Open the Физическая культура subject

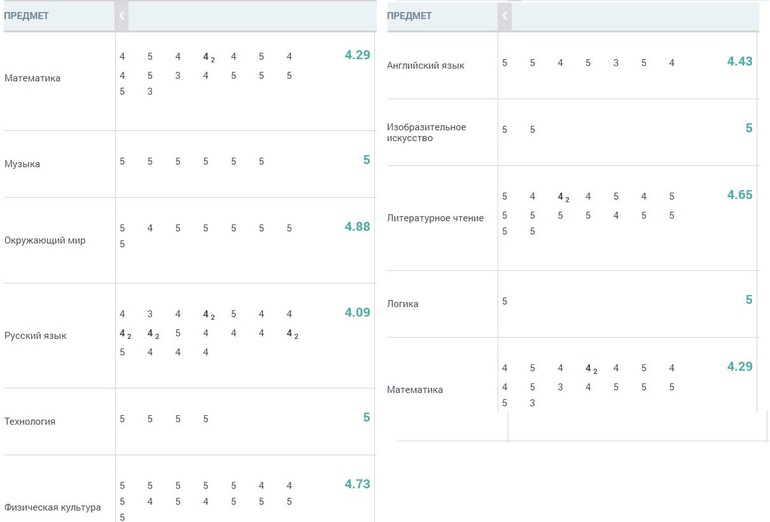coord(52,507)
